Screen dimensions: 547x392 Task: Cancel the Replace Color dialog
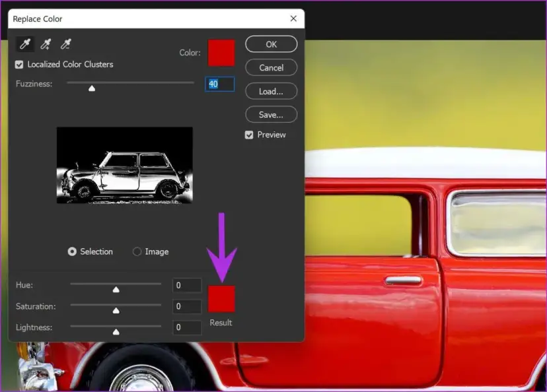click(x=271, y=67)
